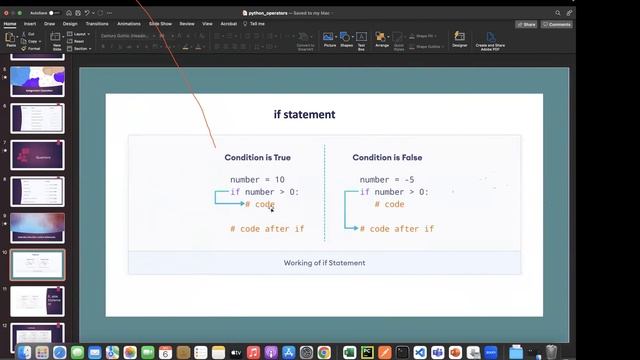Click the Format painter

tap(31, 49)
